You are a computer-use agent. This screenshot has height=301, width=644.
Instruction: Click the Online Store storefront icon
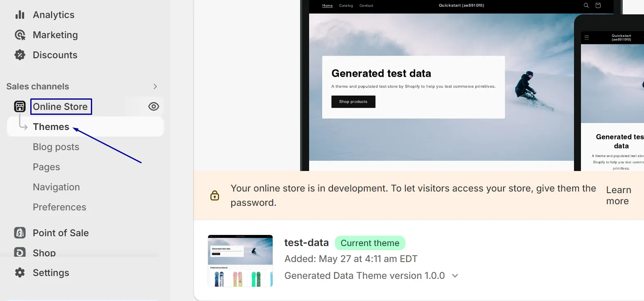pos(20,107)
